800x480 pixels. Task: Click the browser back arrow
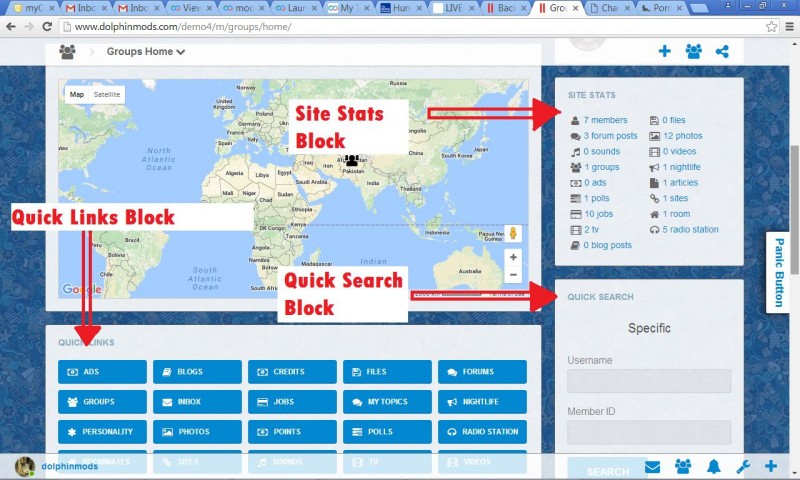[11, 27]
